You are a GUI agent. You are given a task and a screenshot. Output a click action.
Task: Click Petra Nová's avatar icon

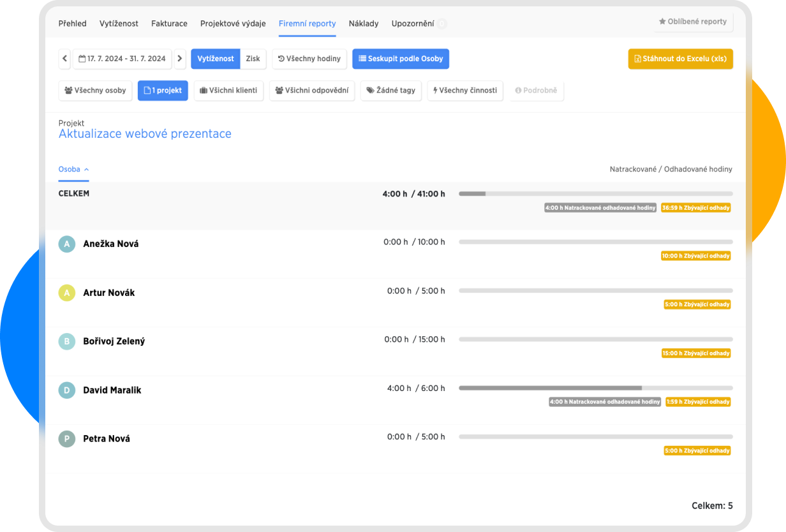point(67,439)
